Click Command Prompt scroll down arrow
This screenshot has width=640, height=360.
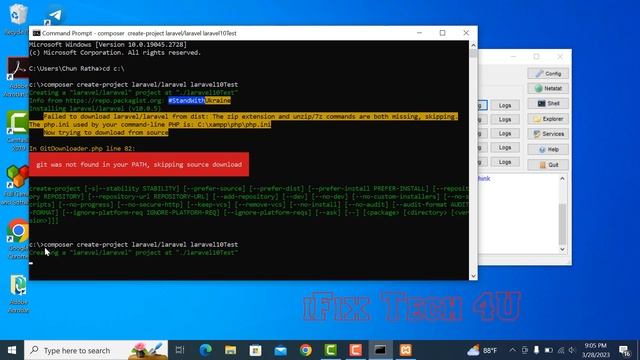point(473,276)
